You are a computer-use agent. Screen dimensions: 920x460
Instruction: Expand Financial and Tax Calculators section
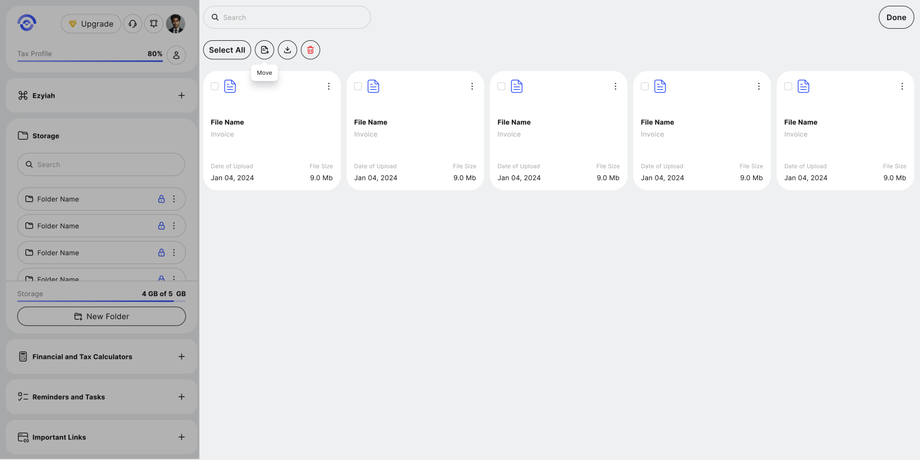pos(181,357)
